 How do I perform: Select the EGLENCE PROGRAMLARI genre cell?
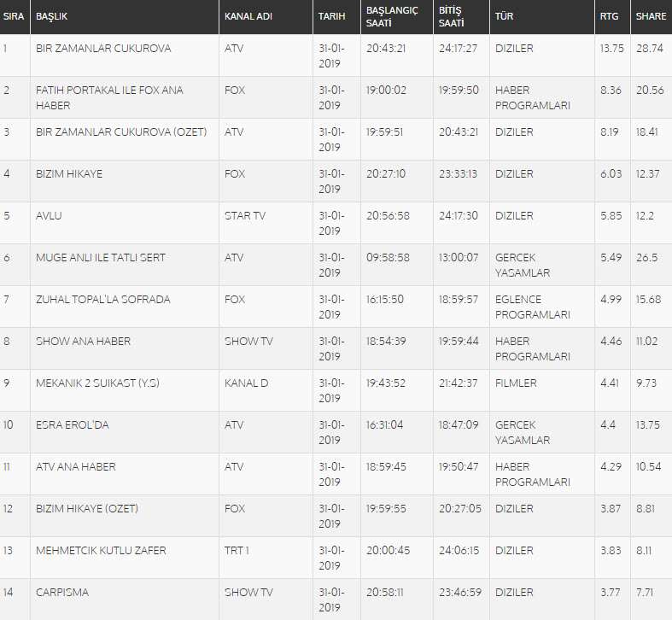[x=532, y=307]
